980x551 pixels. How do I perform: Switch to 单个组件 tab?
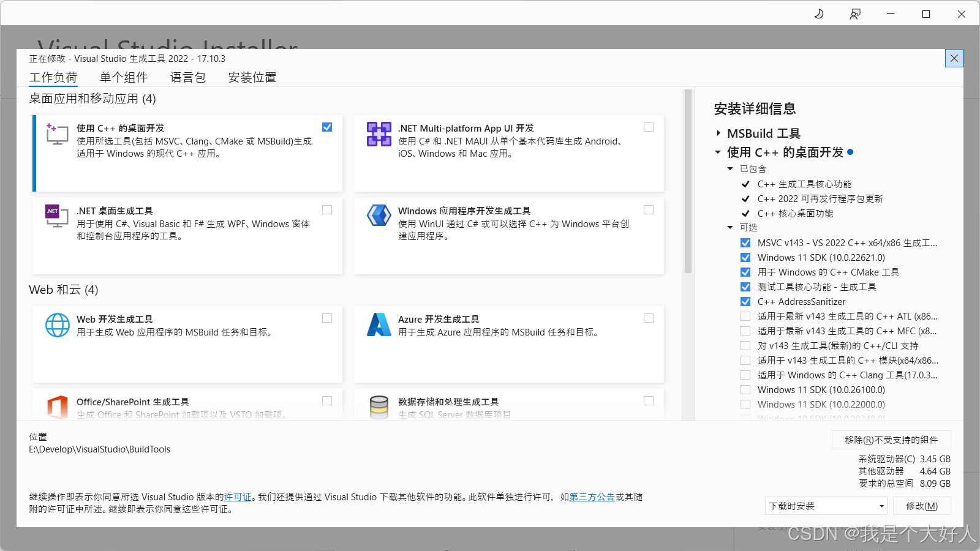[124, 78]
